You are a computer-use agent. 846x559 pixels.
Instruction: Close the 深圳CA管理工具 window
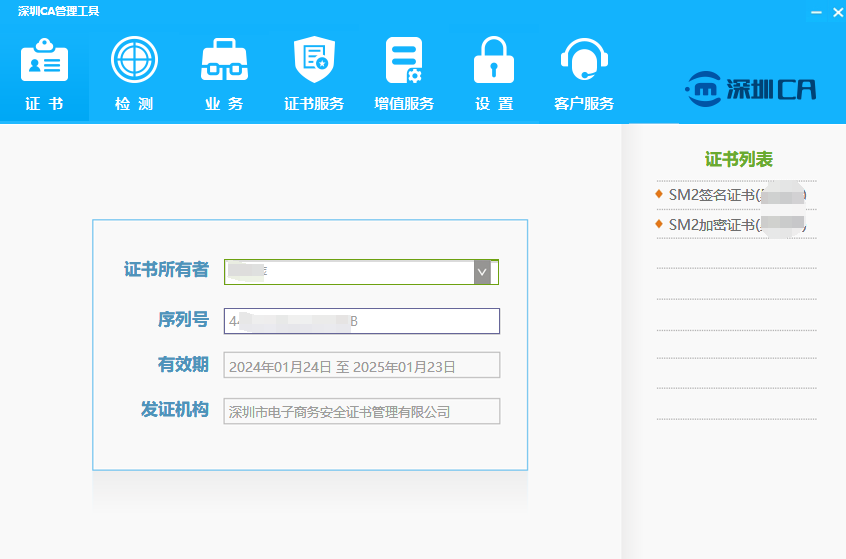pyautogui.click(x=837, y=12)
